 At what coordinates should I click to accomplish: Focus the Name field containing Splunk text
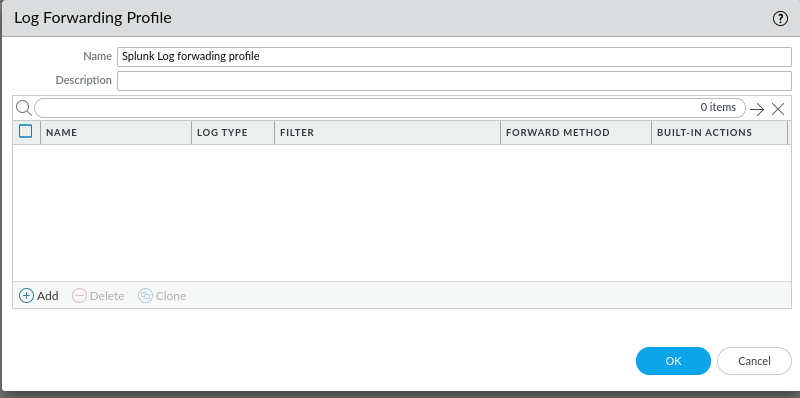pos(454,57)
